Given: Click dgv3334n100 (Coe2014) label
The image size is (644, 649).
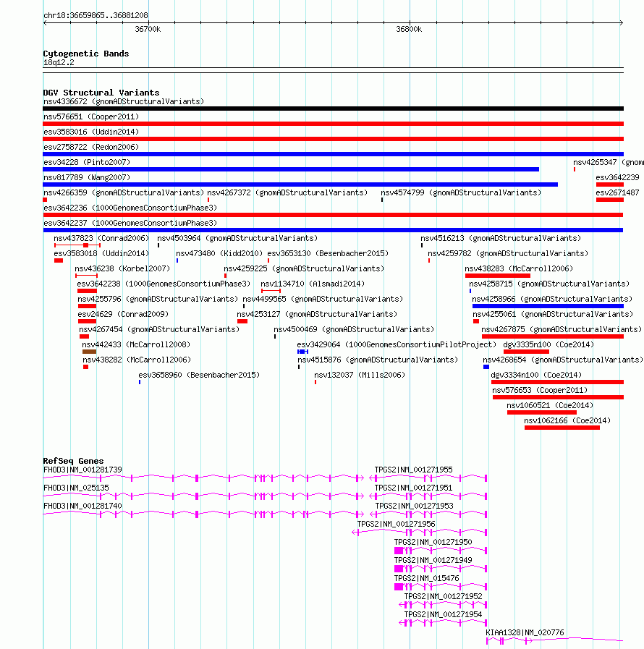Looking at the screenshot, I should (536, 375).
